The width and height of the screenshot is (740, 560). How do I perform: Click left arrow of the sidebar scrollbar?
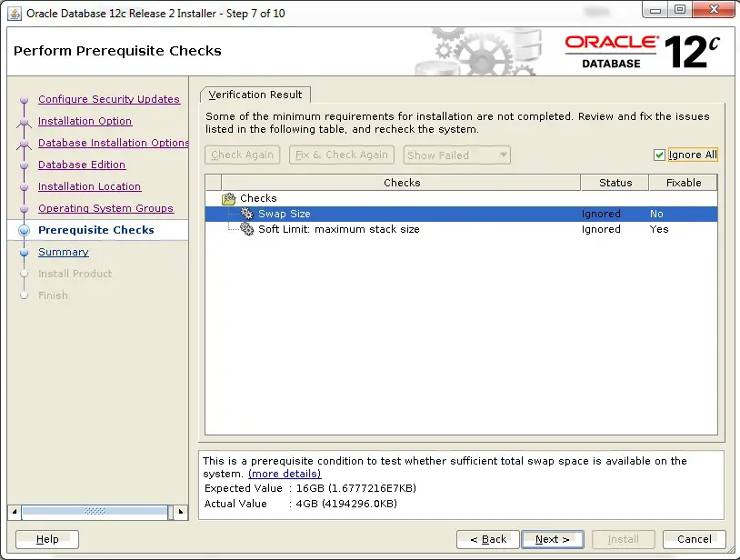click(x=15, y=512)
